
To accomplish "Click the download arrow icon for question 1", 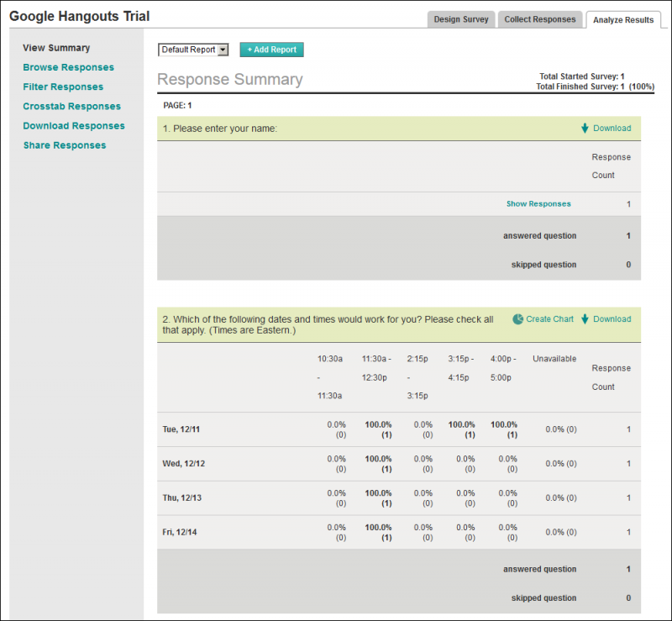I will click(x=585, y=129).
